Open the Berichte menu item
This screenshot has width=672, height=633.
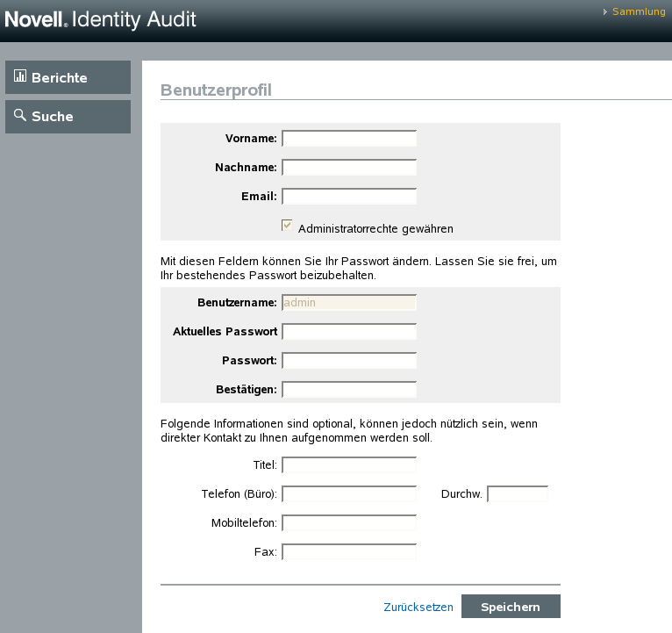tap(68, 77)
